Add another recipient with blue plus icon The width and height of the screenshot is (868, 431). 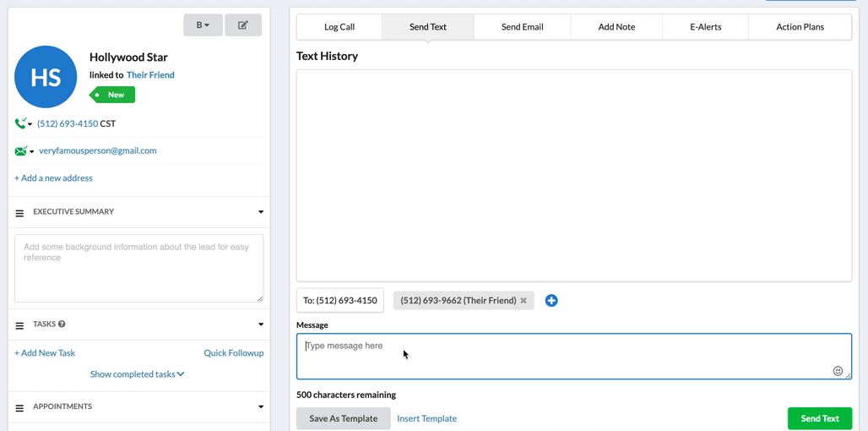point(551,301)
